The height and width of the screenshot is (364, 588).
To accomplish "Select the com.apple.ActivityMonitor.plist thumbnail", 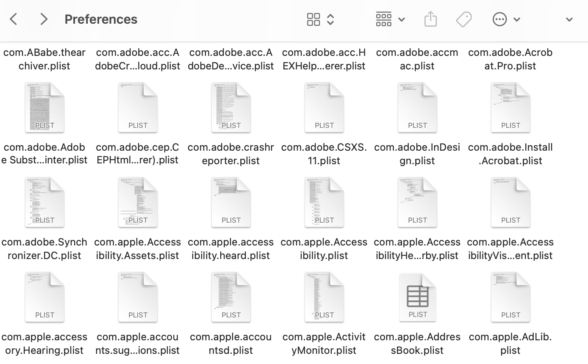I will pyautogui.click(x=324, y=296).
